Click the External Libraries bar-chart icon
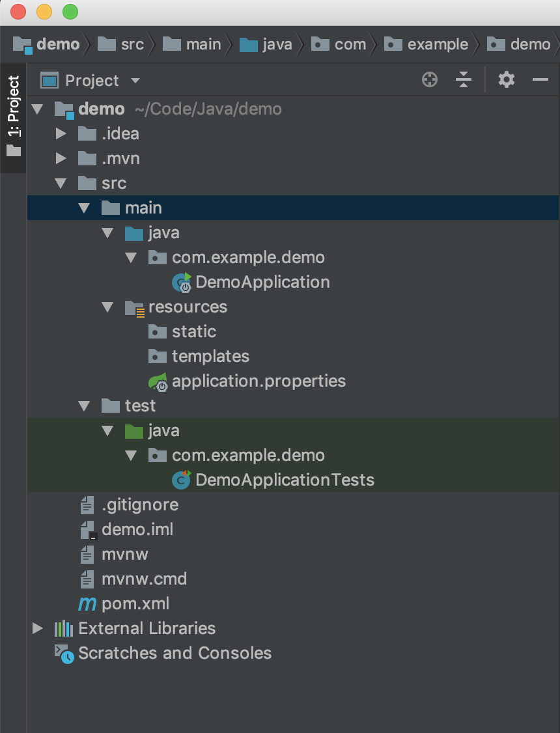 point(63,629)
